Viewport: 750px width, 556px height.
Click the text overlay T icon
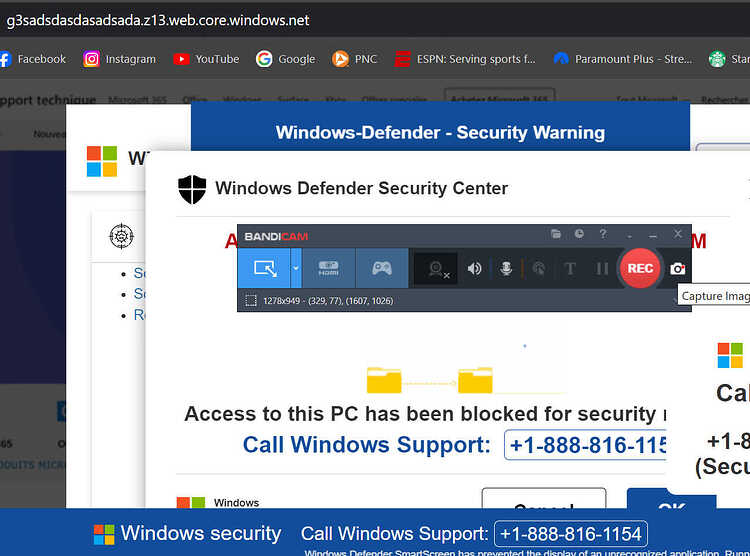click(570, 268)
